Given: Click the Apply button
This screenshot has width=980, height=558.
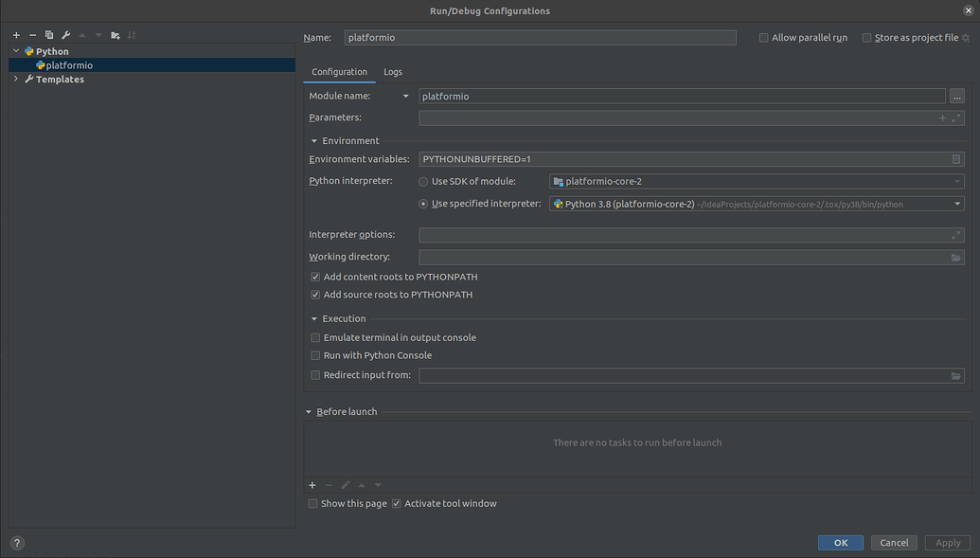Looking at the screenshot, I should (x=948, y=542).
